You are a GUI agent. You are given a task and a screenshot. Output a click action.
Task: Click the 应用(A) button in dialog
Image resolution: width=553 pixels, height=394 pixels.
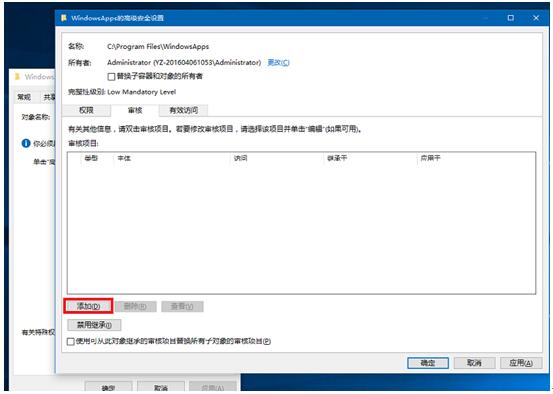coord(521,363)
